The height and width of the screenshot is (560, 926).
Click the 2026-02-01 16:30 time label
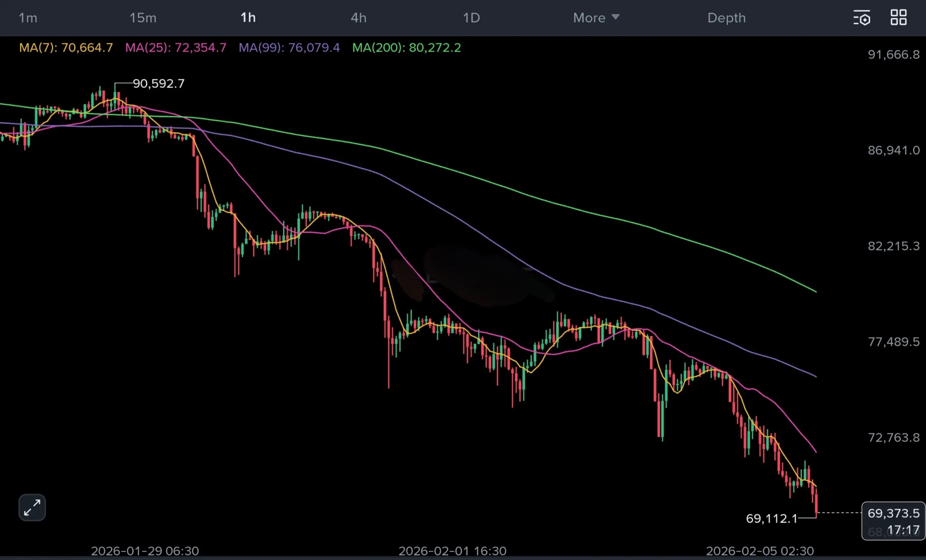(452, 551)
